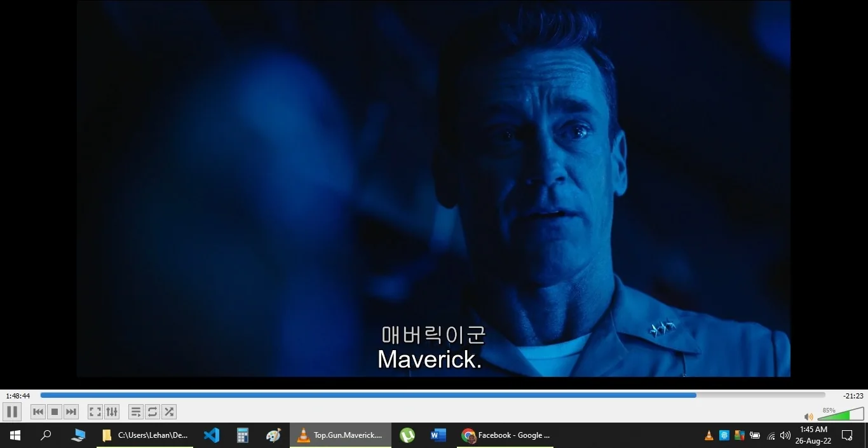Screen dimensions: 868x448
Task: Click the video display area
Action: click(x=433, y=189)
